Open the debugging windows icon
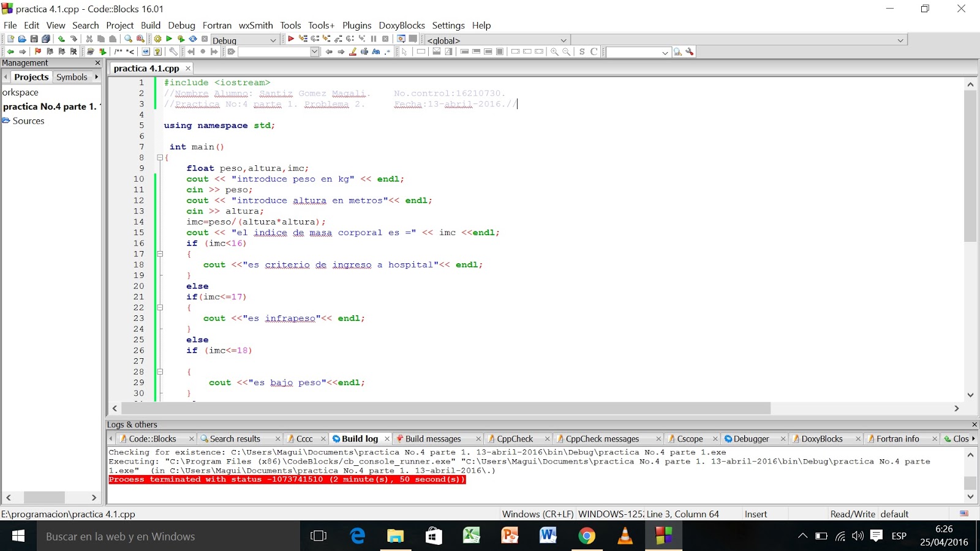Image resolution: width=980 pixels, height=551 pixels. tap(401, 39)
